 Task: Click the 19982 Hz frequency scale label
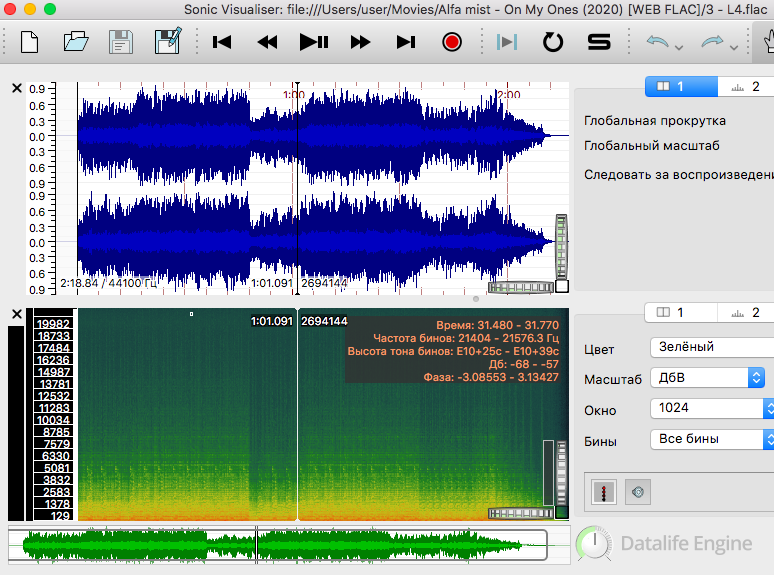[x=53, y=324]
